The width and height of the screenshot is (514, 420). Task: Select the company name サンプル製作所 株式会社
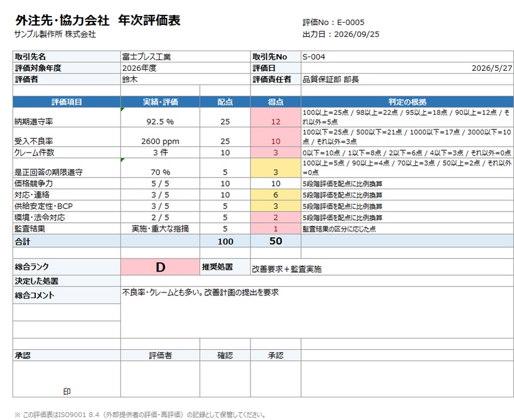click(x=55, y=35)
